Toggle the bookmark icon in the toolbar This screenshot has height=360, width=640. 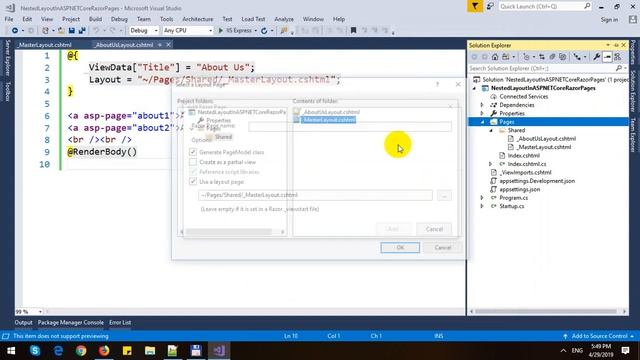(x=353, y=31)
